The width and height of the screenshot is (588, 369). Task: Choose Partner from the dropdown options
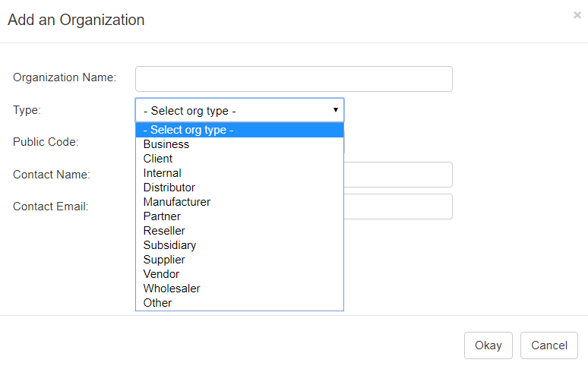tap(162, 216)
